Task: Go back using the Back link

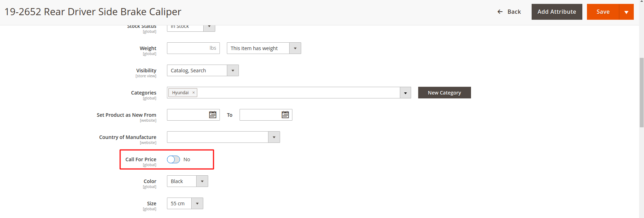Action: pyautogui.click(x=514, y=12)
